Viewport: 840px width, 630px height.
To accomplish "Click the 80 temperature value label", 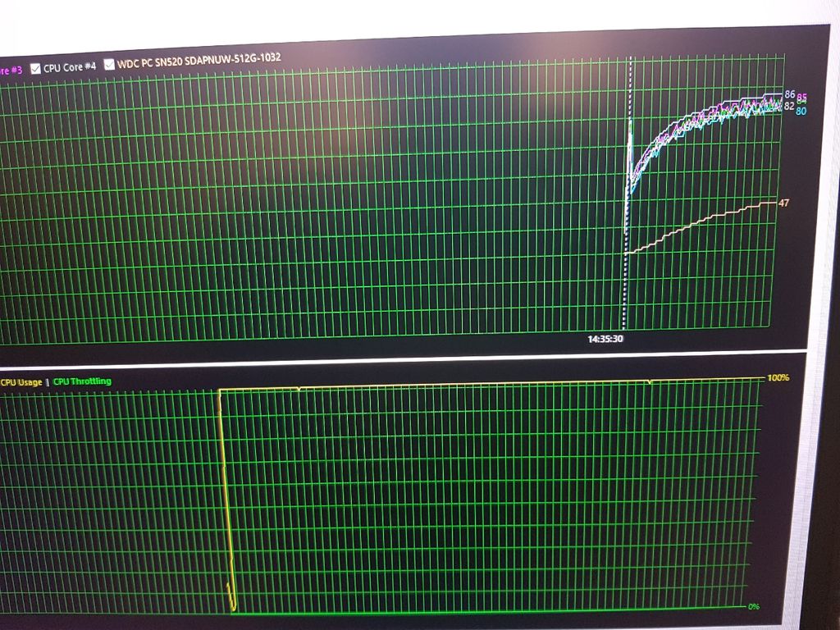I will click(x=801, y=112).
